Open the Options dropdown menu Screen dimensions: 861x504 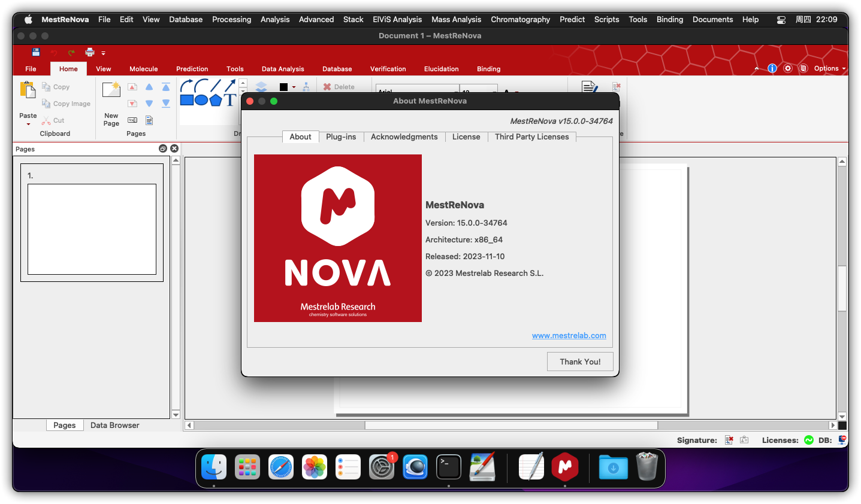pos(830,68)
